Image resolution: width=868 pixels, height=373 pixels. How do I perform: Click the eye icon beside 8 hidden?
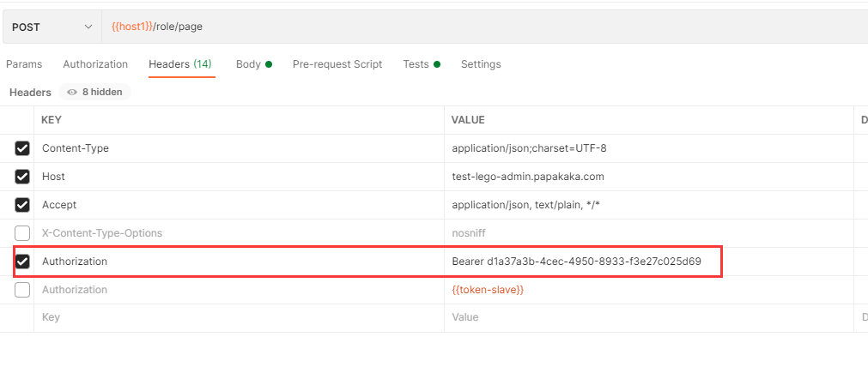(72, 93)
